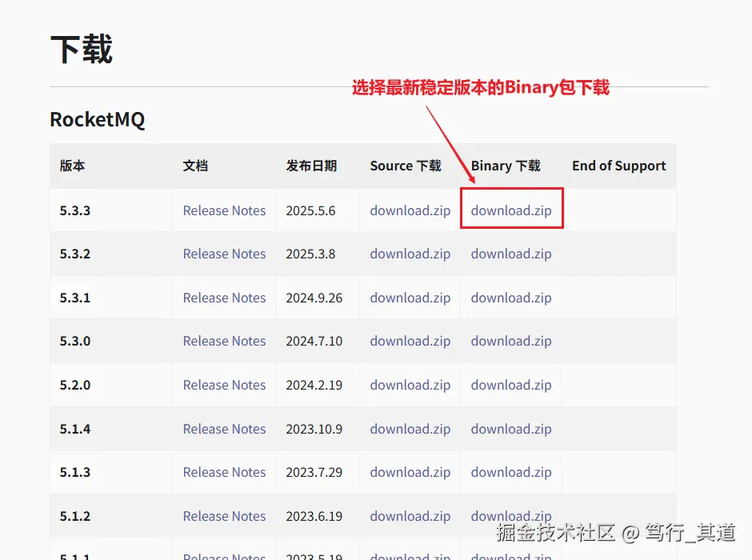This screenshot has width=752, height=560.
Task: Click the 下载 page title
Action: (82, 49)
